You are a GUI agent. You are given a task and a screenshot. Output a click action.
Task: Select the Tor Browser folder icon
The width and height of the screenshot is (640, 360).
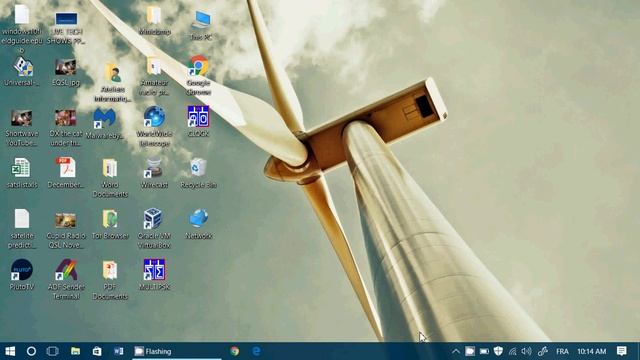110,224
